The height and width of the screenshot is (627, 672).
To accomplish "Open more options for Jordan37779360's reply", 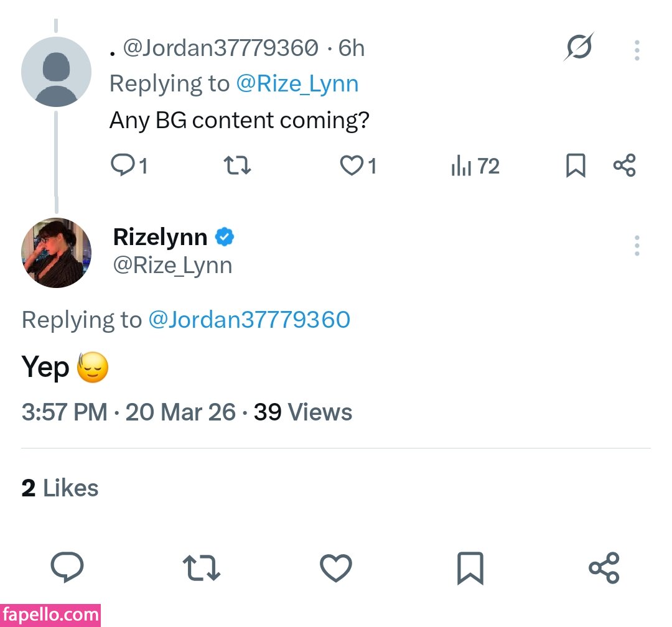I will pyautogui.click(x=637, y=50).
